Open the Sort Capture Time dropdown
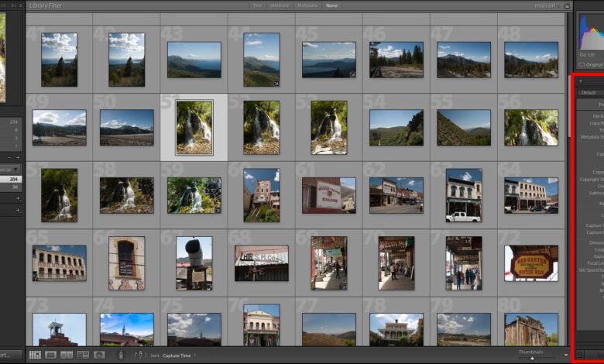Viewport: 604px width, 364px height. 179,355
